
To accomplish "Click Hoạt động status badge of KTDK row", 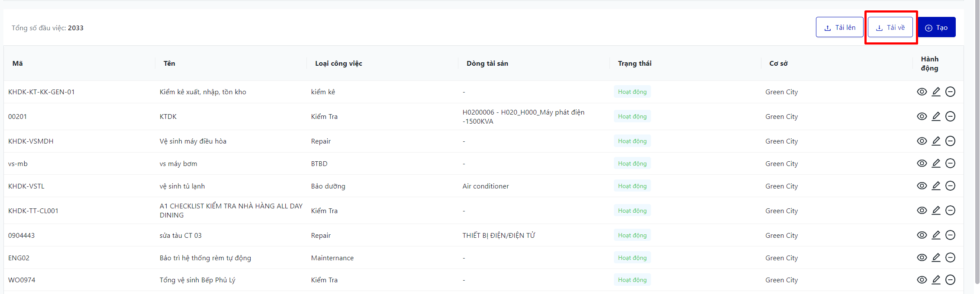I will (x=632, y=116).
